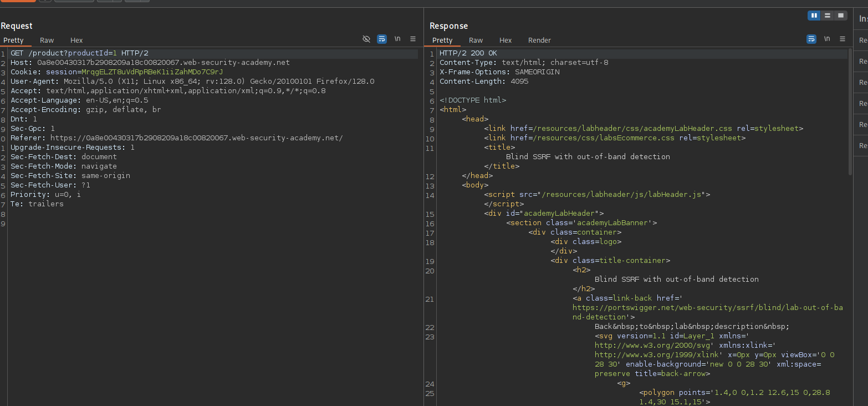The image size is (868, 406).
Task: Show non-printable characters in the Request editor
Action: pos(397,39)
